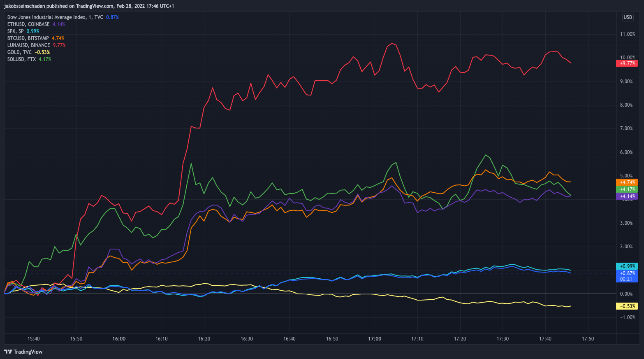The width and height of the screenshot is (644, 359).
Task: Click the 16:00 time axis label
Action: [x=119, y=339]
